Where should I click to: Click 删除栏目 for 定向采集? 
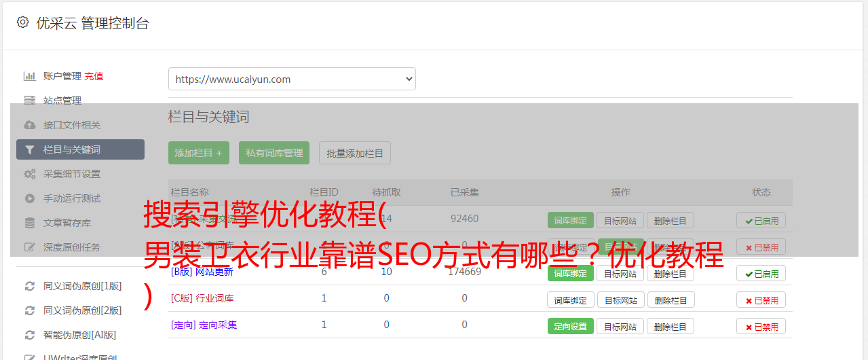(x=670, y=326)
